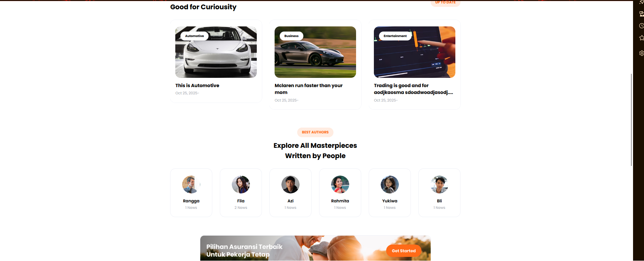
Task: Click the sparkle icon atop the sidebar
Action: tap(641, 2)
